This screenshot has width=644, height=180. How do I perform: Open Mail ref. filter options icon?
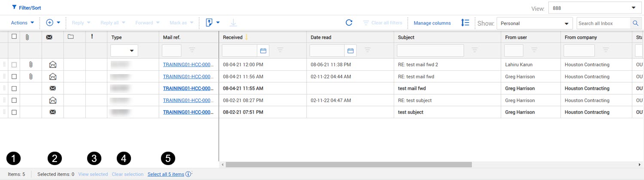pos(192,51)
